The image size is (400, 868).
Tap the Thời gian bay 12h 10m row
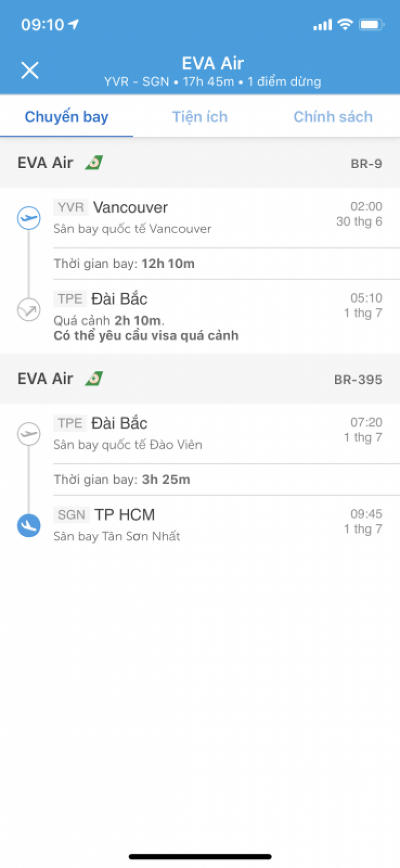click(227, 264)
